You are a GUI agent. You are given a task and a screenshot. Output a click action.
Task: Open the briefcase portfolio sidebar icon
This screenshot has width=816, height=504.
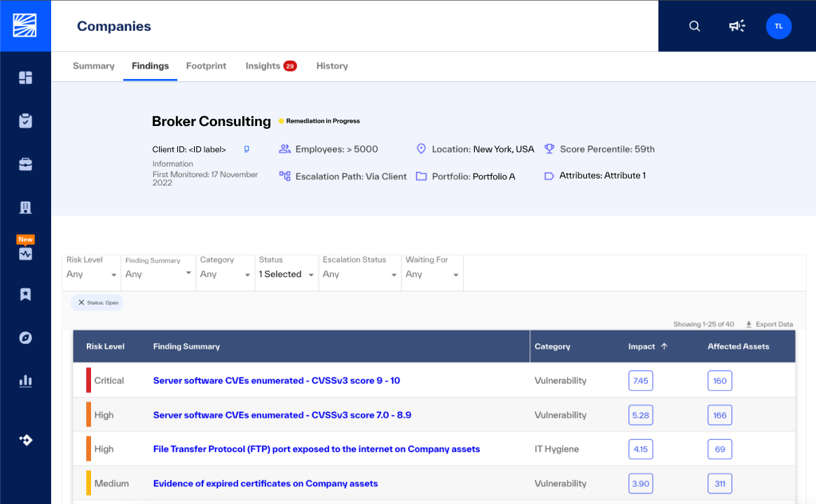(x=25, y=164)
